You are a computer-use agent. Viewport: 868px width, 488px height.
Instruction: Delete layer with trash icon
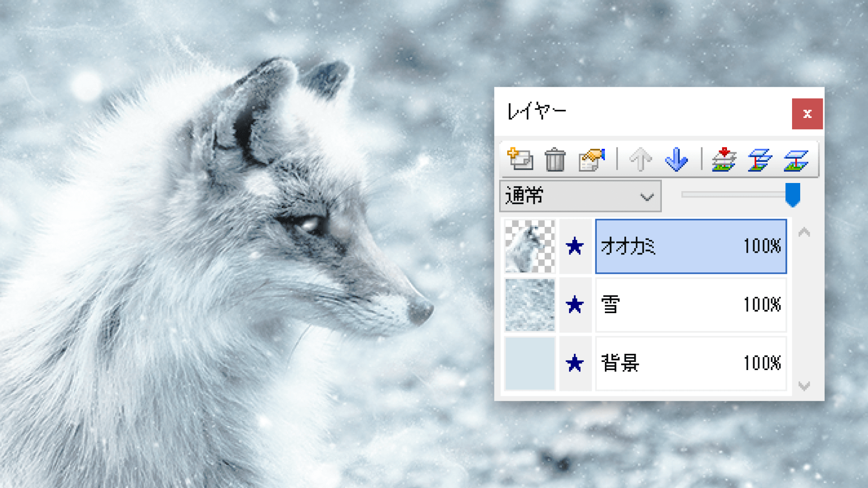point(555,160)
